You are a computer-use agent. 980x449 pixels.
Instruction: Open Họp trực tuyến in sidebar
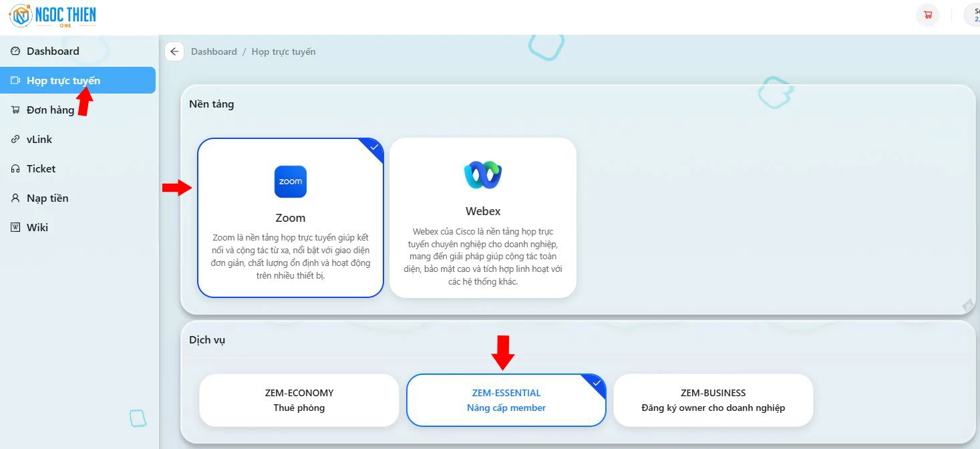(63, 81)
